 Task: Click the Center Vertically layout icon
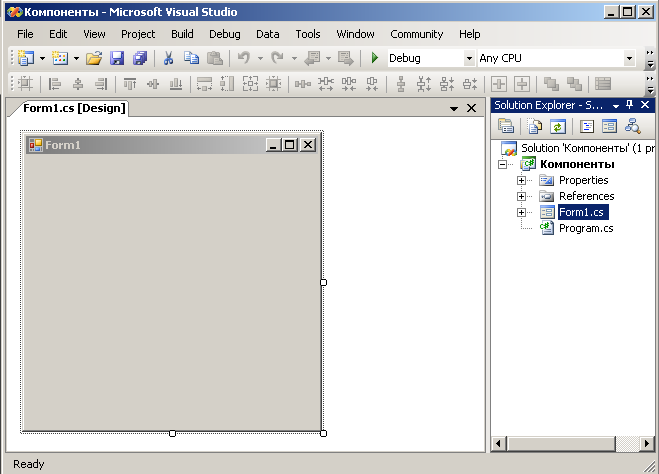coord(522,84)
